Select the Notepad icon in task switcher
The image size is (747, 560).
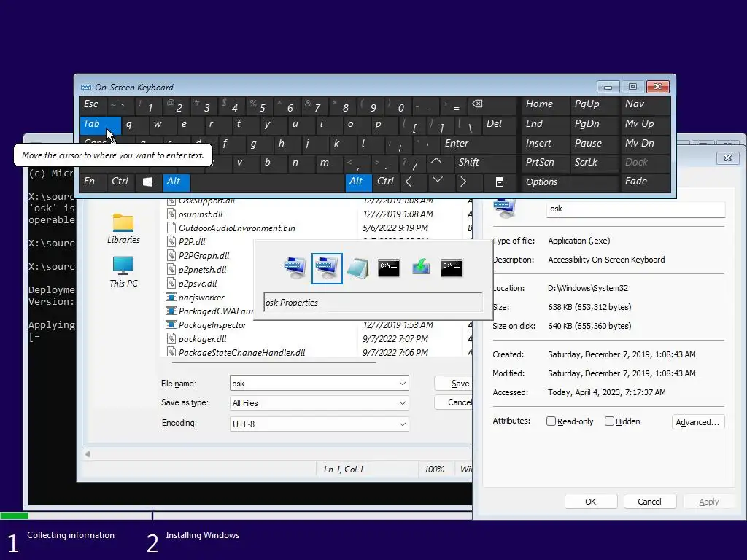click(357, 268)
